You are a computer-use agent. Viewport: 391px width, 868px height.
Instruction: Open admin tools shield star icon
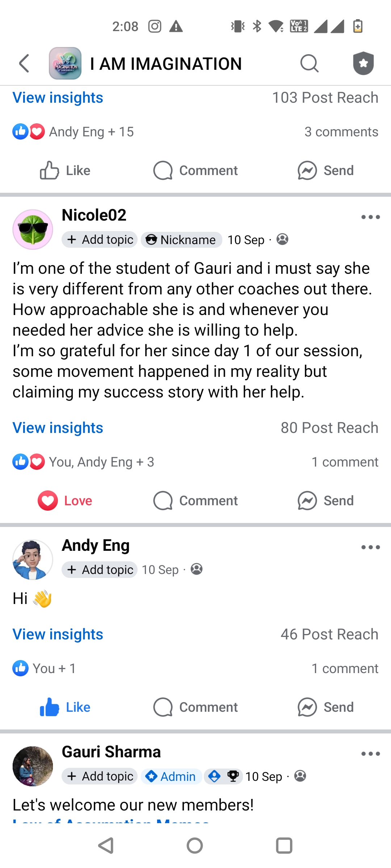(363, 64)
